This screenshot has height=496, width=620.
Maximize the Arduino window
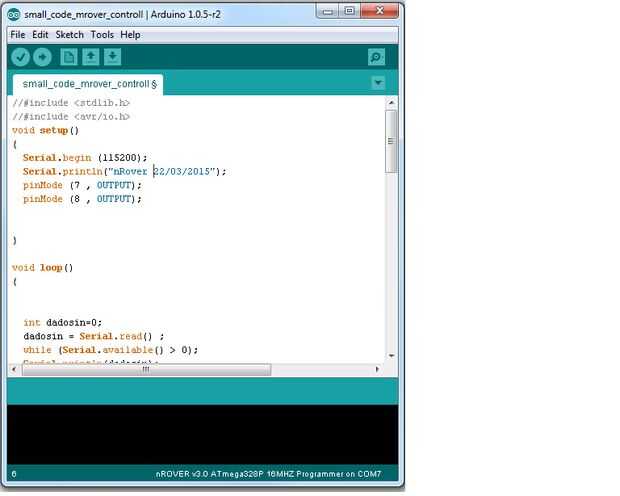coord(349,11)
